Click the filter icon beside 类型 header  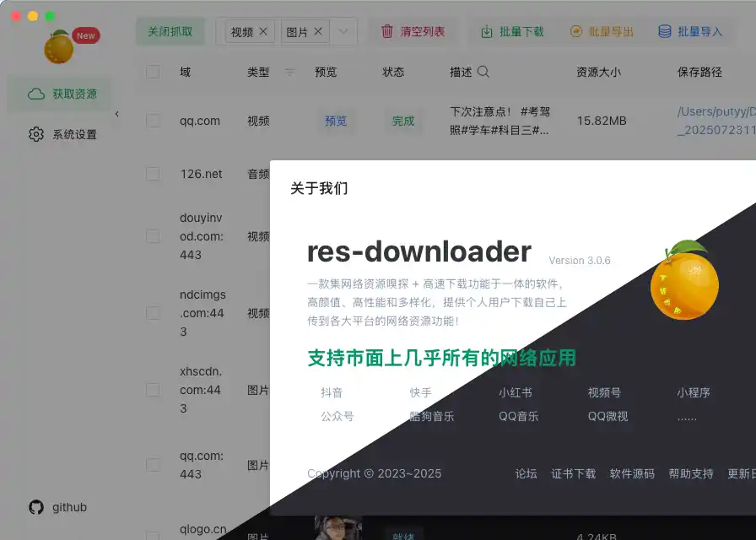[x=289, y=72]
